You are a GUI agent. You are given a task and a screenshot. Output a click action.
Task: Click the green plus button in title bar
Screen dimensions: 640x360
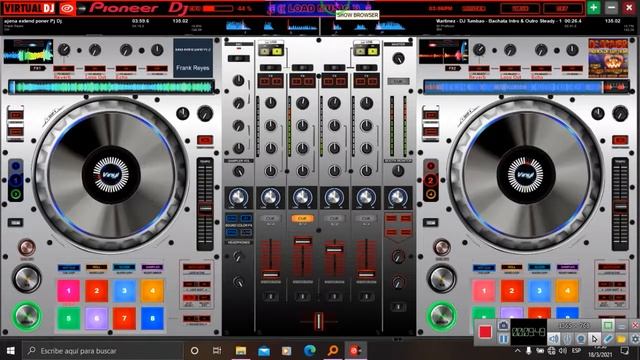click(x=593, y=8)
